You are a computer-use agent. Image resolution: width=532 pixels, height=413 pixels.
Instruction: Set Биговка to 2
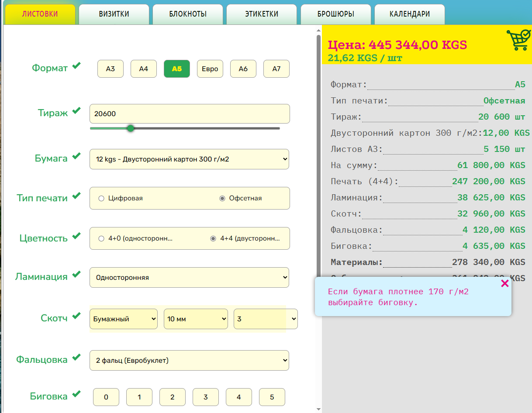pos(173,397)
